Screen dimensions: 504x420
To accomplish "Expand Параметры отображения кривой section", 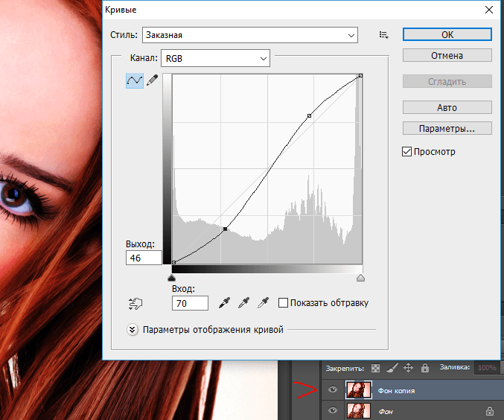I will tap(132, 330).
